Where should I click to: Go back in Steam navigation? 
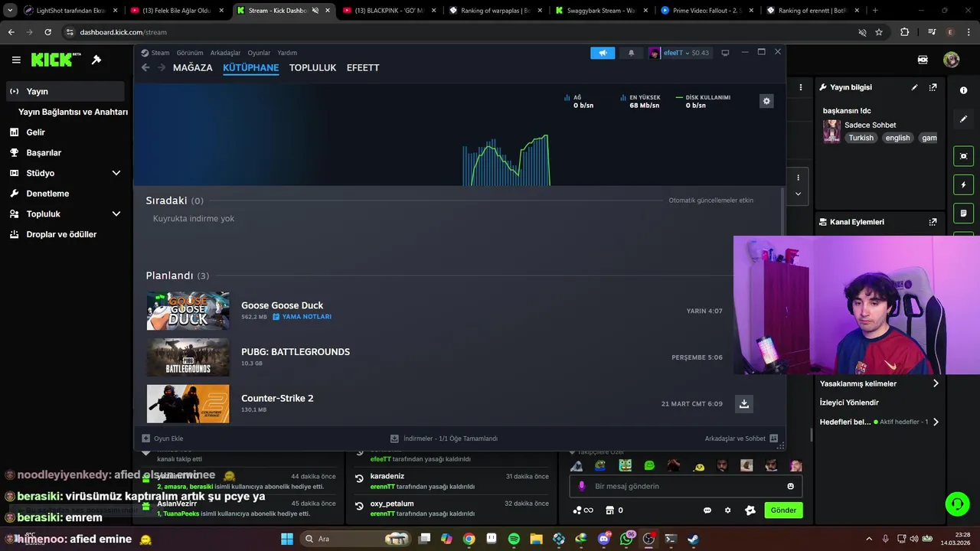(x=145, y=67)
